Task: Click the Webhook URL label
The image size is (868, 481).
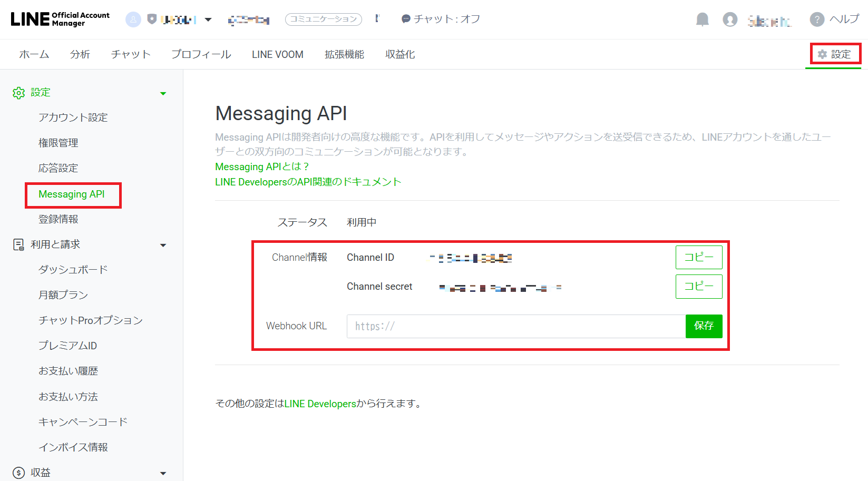Action: point(296,326)
